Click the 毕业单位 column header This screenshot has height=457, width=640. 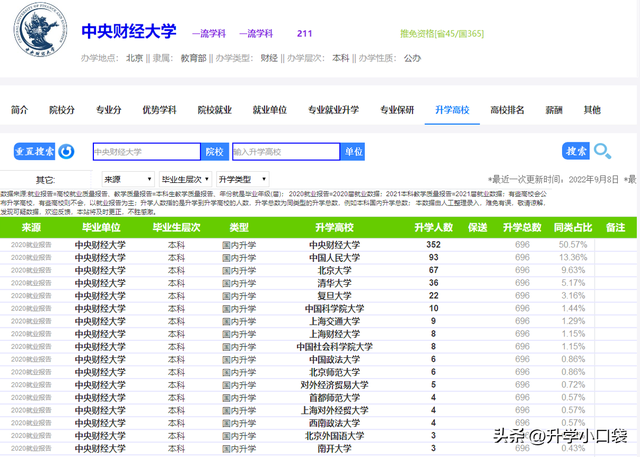tap(101, 228)
